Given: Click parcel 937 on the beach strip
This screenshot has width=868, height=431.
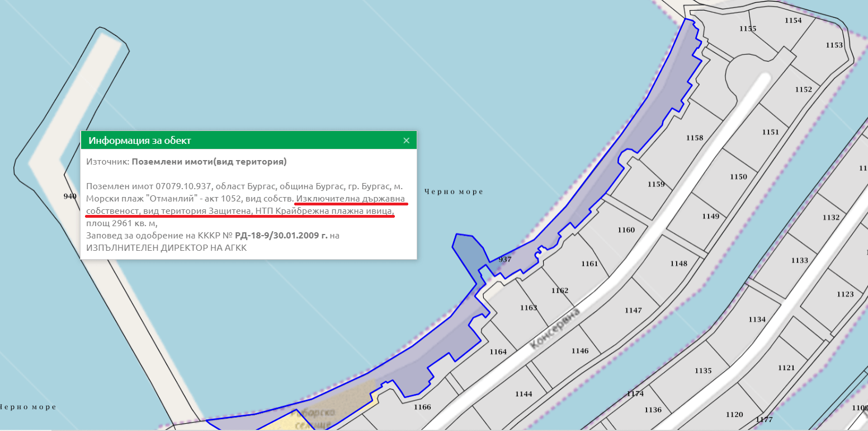Looking at the screenshot, I should click(504, 260).
